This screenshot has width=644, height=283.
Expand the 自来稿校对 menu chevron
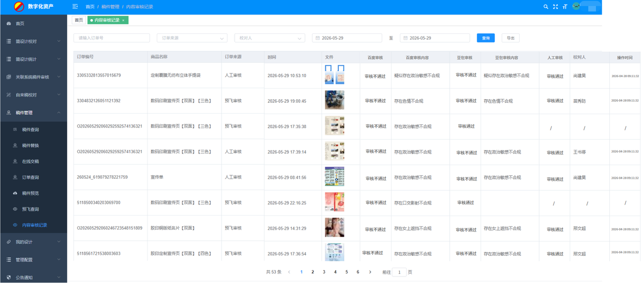[x=59, y=95]
